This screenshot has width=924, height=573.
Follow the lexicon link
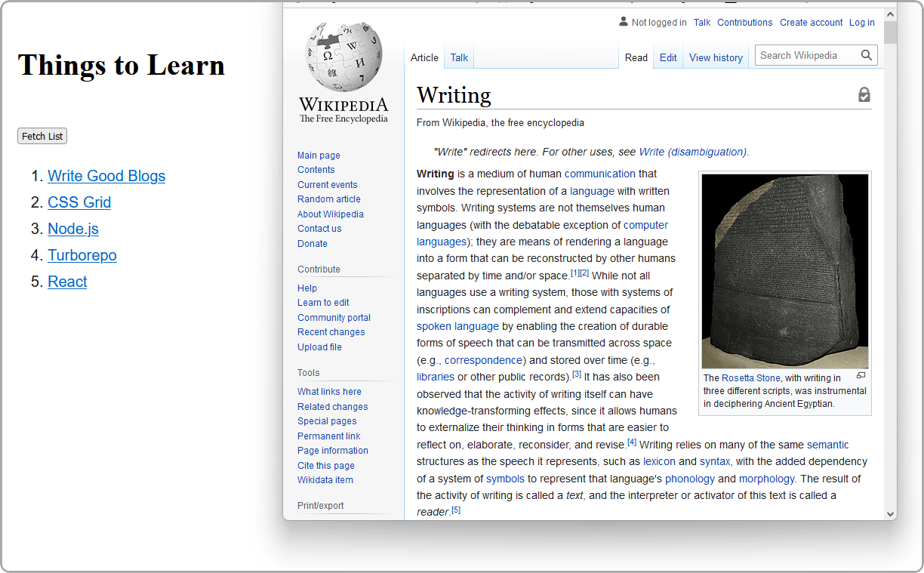[659, 461]
